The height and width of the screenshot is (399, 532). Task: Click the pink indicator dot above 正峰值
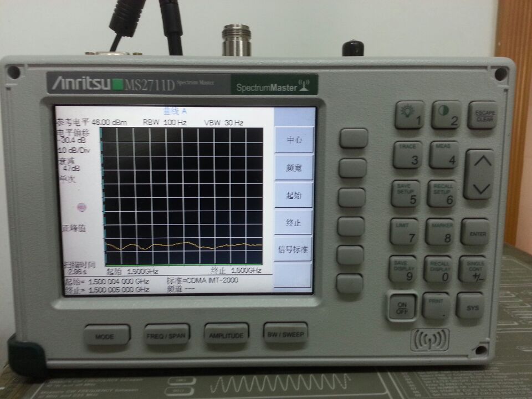click(x=82, y=207)
